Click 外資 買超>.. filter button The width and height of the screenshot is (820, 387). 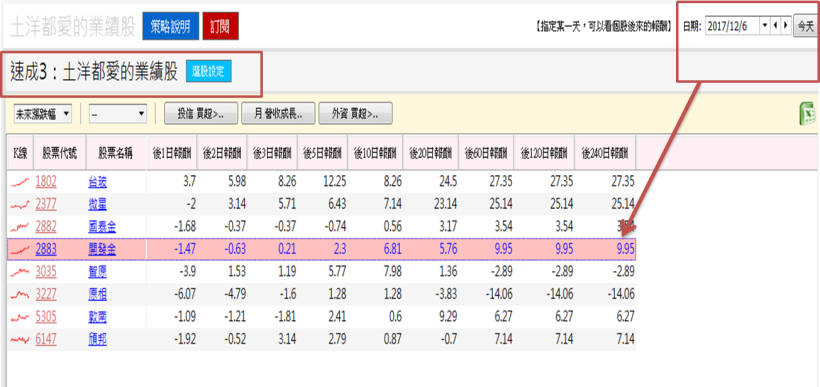(355, 113)
